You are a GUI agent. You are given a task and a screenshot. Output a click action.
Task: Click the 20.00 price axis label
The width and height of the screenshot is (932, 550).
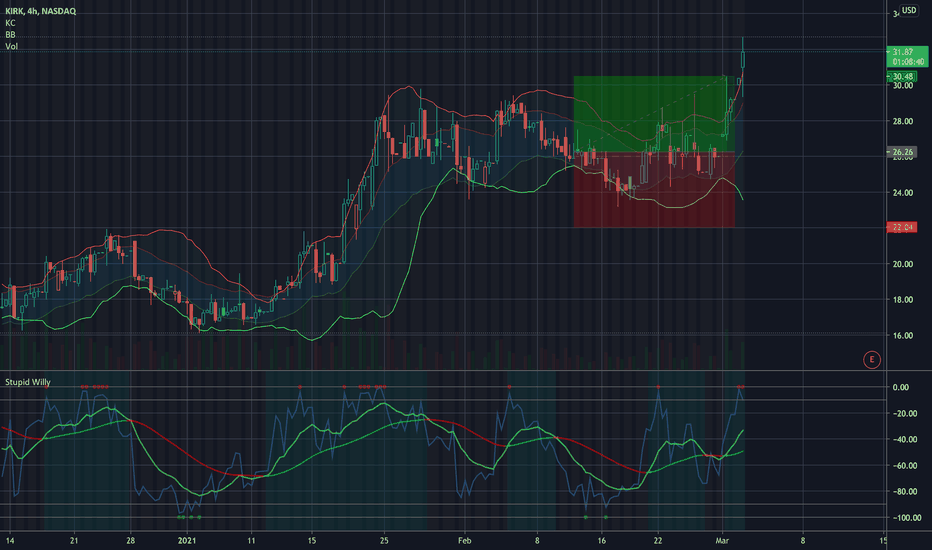[903, 264]
